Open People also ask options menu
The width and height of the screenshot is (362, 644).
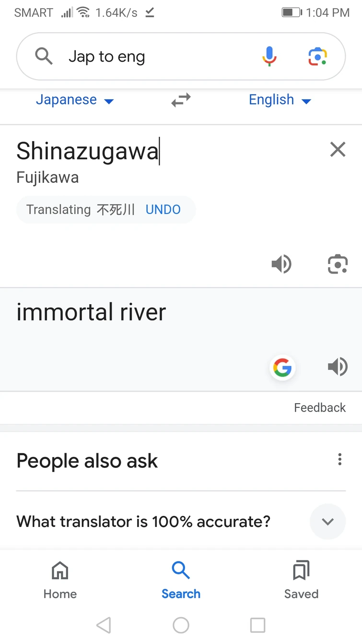pyautogui.click(x=339, y=460)
